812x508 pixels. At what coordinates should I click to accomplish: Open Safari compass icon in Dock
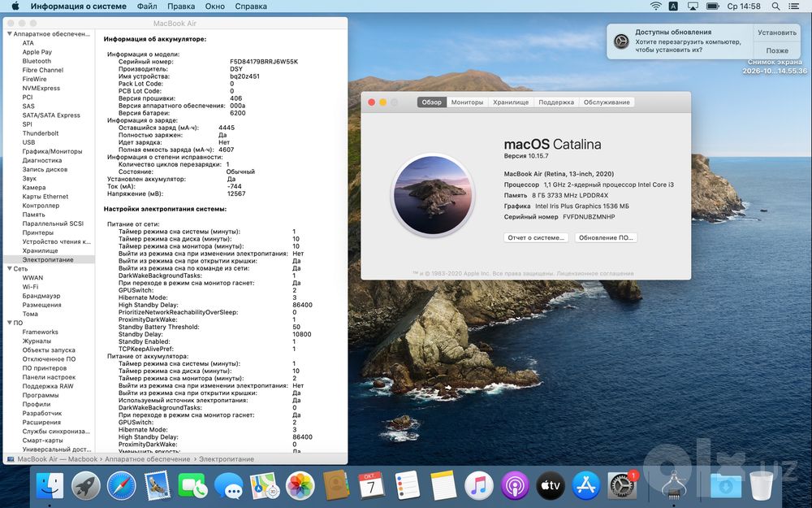click(121, 486)
